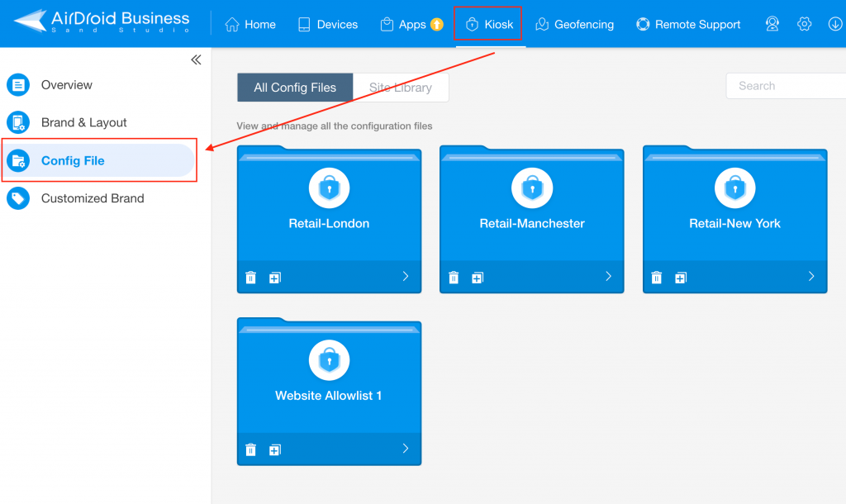Click the Customized Brand tag icon
Viewport: 846px width, 504px height.
(x=18, y=198)
